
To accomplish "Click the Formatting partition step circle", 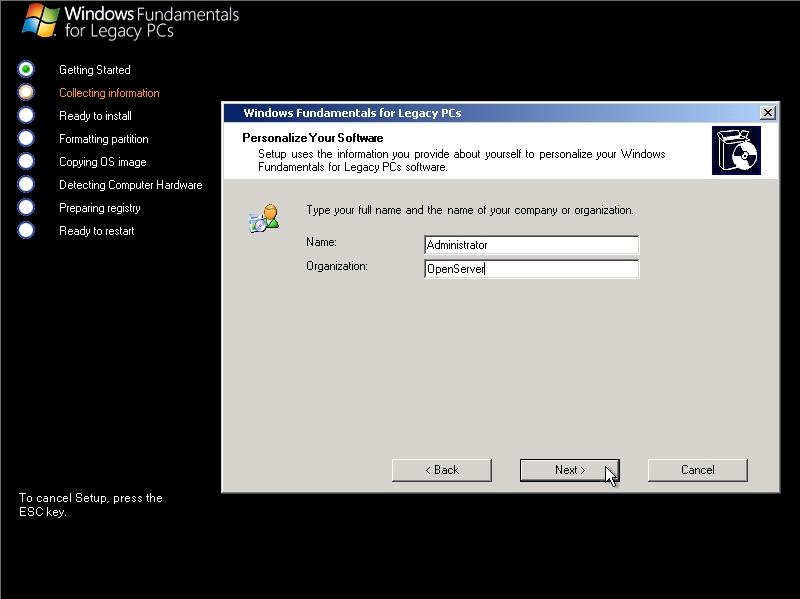I will coord(26,138).
